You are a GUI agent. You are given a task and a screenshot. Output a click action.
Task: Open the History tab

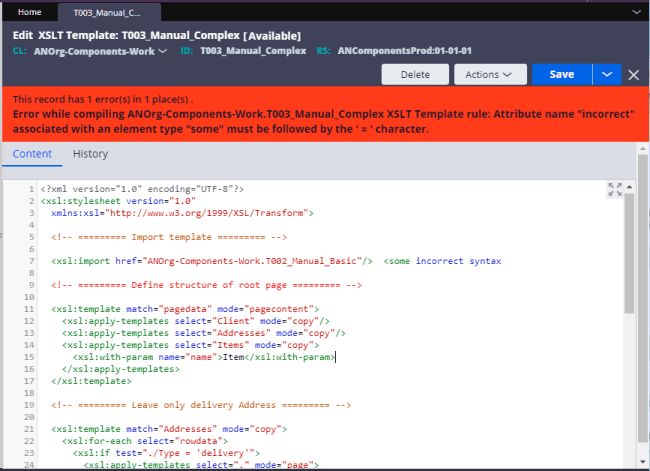[90, 154]
